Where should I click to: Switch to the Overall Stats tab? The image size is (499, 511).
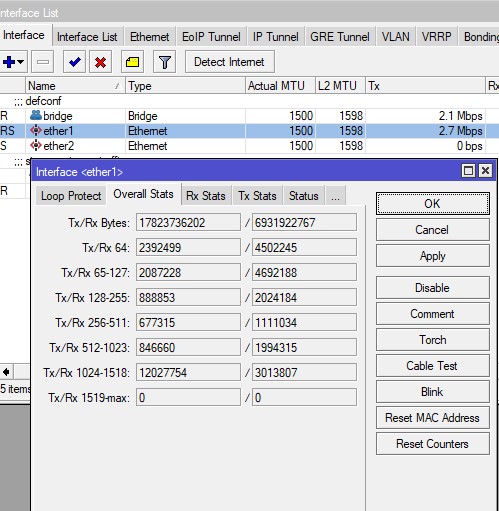[x=143, y=194]
